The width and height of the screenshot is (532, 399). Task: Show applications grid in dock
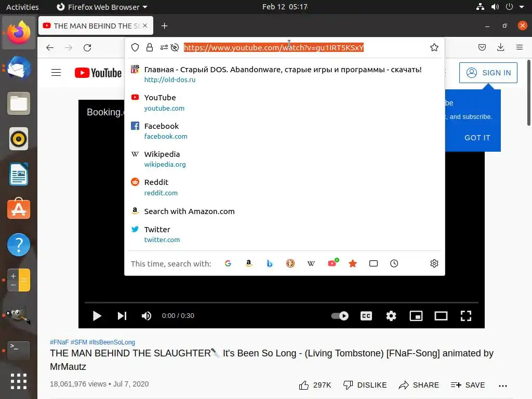pyautogui.click(x=19, y=381)
